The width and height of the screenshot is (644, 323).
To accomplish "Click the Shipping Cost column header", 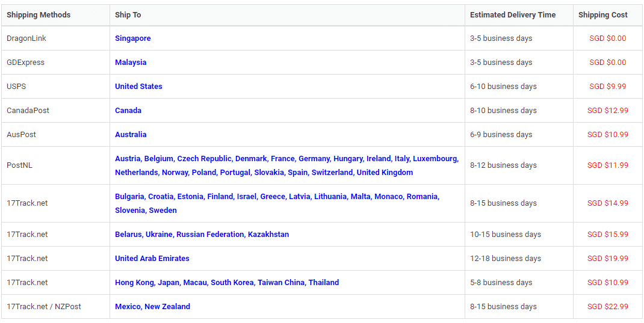I will 602,15.
